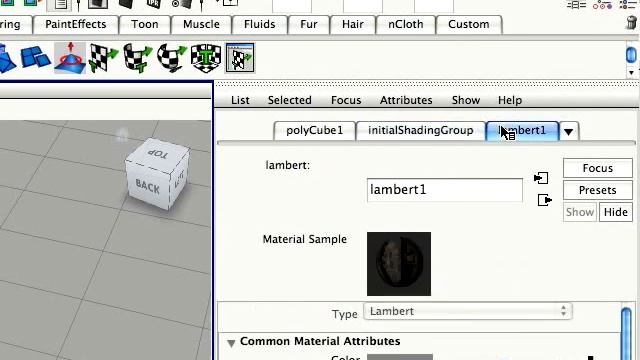
Task: Open the Fluids shelf tab
Action: (x=260, y=24)
